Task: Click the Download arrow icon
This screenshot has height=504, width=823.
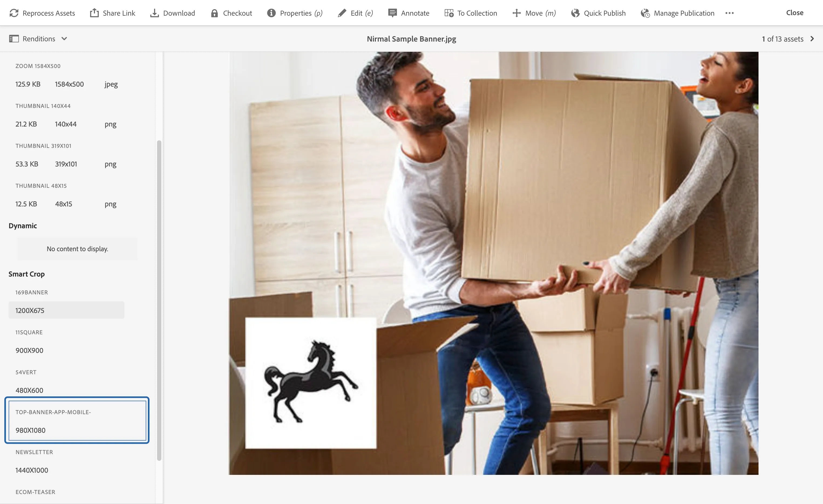Action: click(x=154, y=13)
